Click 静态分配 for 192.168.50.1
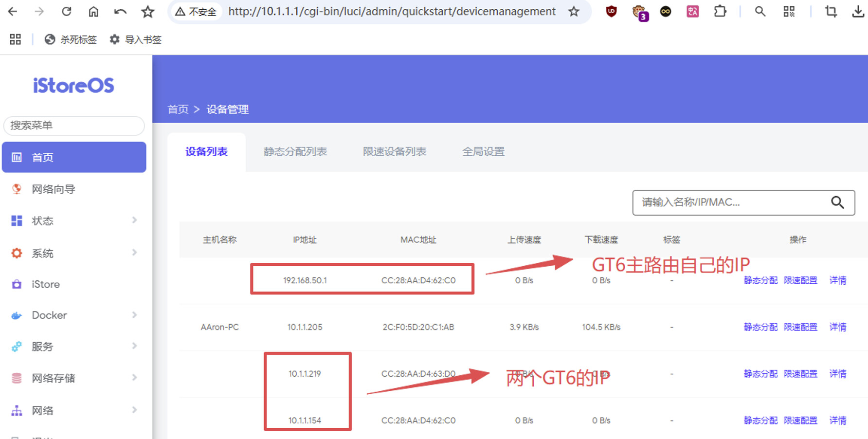The image size is (868, 439). (x=760, y=280)
